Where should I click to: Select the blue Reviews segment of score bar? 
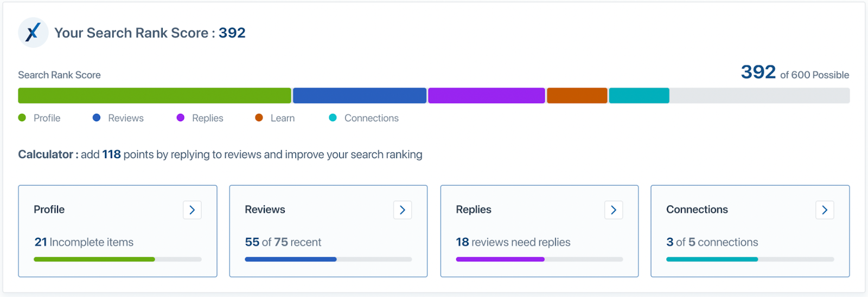360,95
